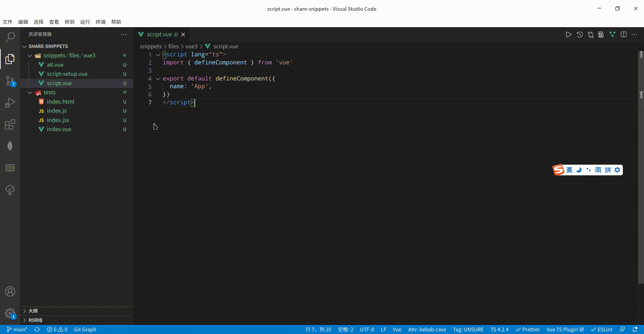Click the main* branch indicator
This screenshot has height=334, width=644.
[x=17, y=329]
